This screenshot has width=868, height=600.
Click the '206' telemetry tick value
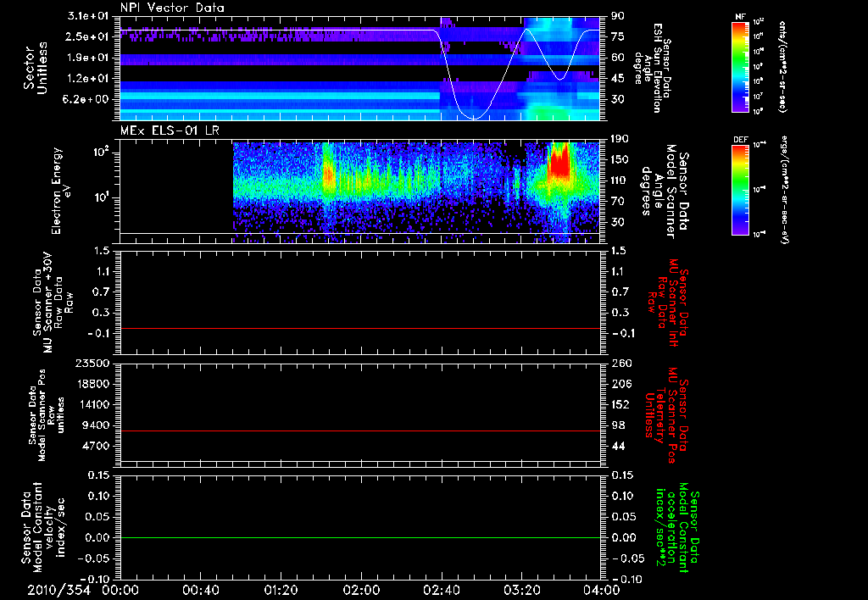point(620,384)
